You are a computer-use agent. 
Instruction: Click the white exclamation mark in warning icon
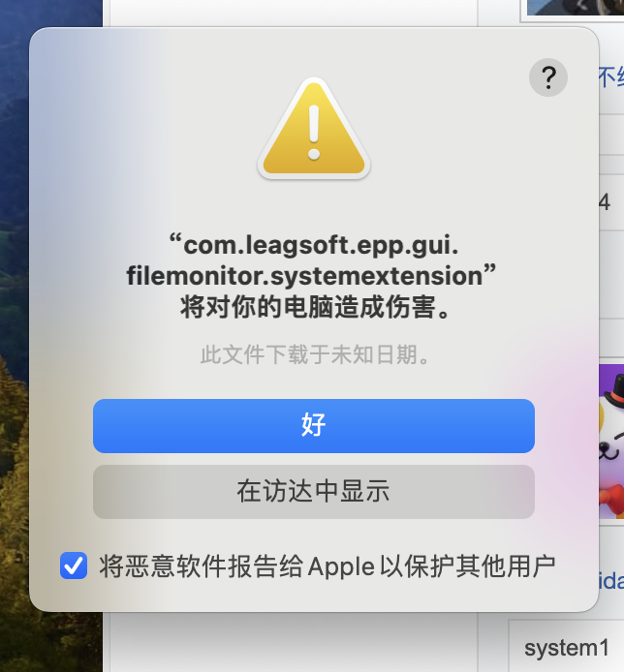point(314,132)
